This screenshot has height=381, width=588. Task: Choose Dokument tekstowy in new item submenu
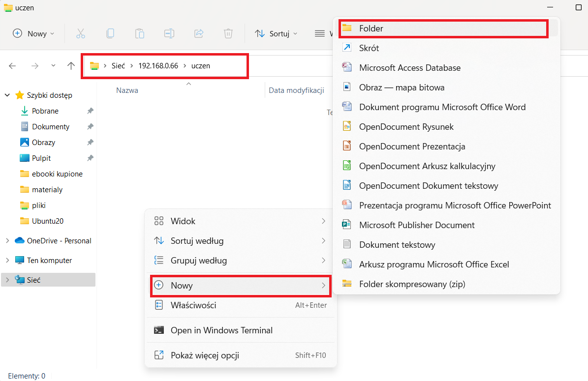(397, 245)
